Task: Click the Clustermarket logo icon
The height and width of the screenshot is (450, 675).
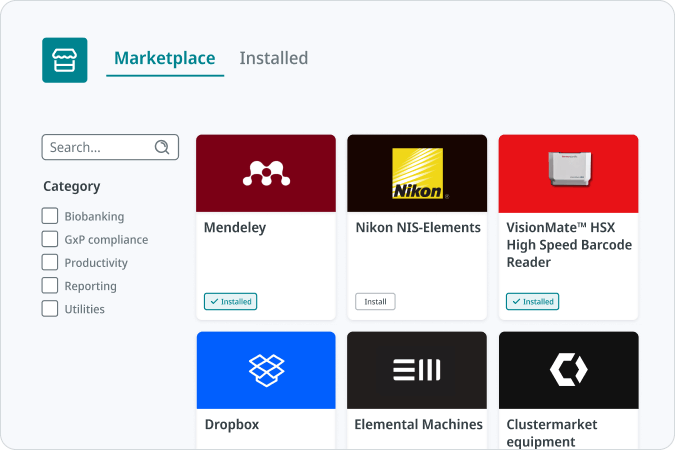Action: 569,369
